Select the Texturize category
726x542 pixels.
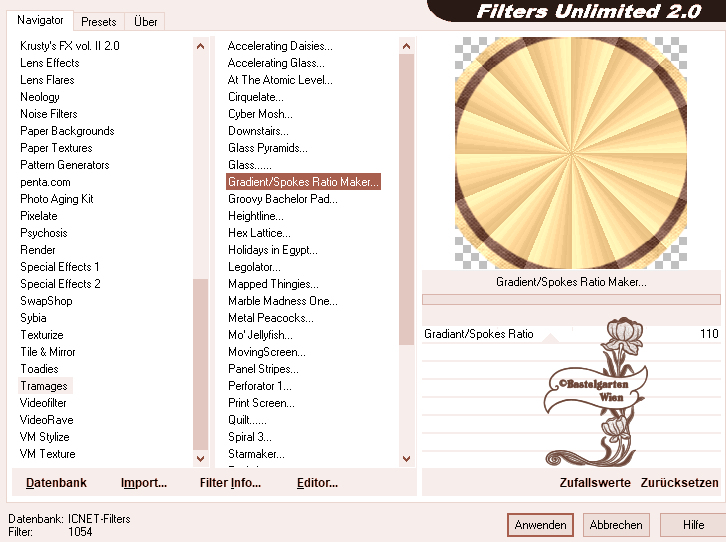(42, 335)
